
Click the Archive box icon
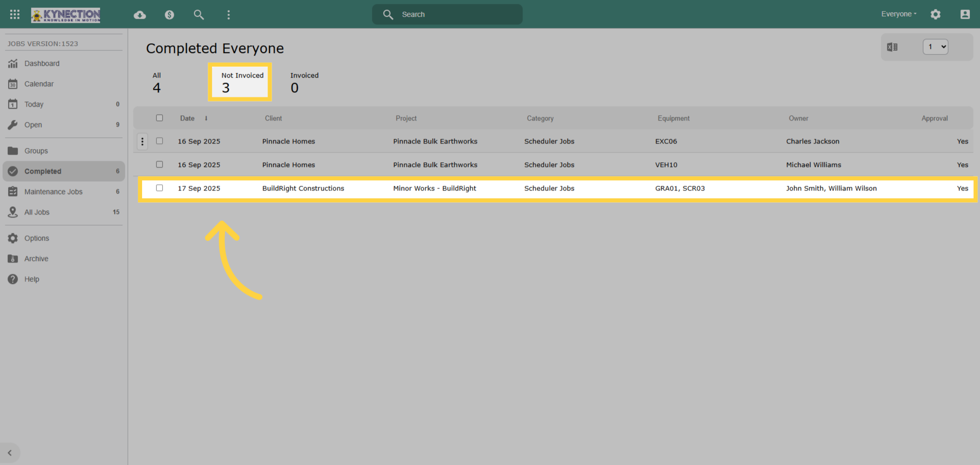[x=13, y=259]
